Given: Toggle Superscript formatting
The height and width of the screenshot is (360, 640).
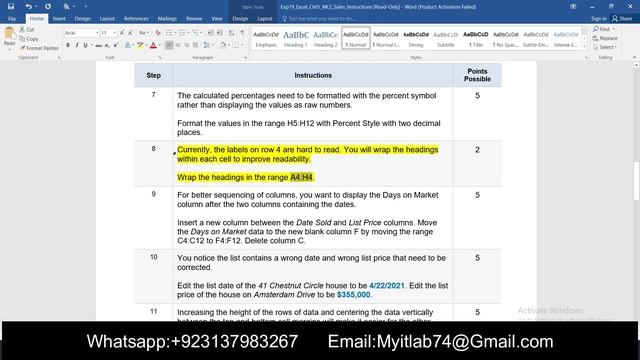Looking at the screenshot, I should click(x=116, y=45).
